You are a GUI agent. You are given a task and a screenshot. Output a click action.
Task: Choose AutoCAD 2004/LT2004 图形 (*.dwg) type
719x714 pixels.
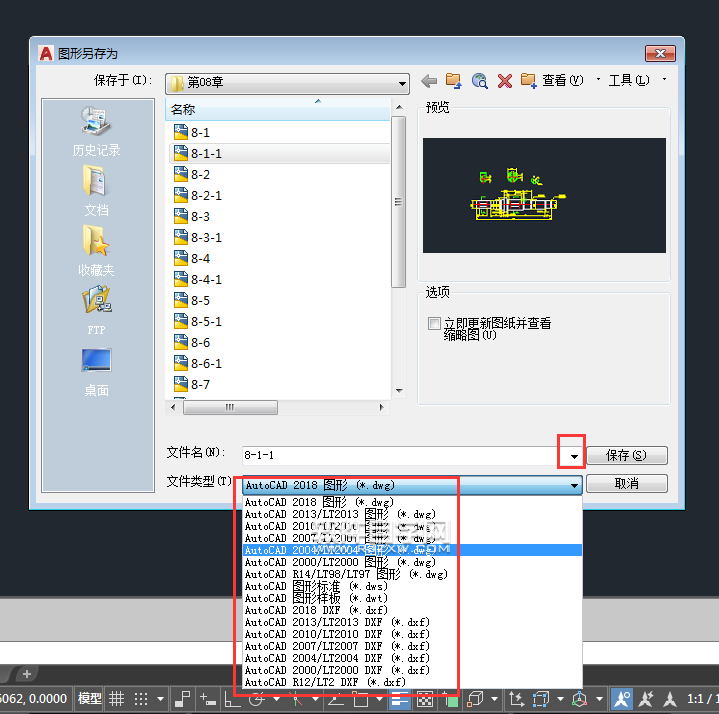tap(412, 550)
